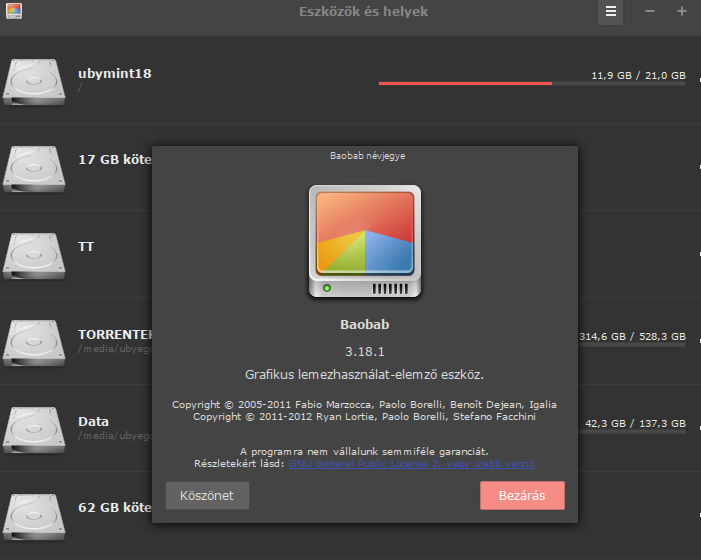Click the Data drive icon
This screenshot has height=560, width=701.
34,430
